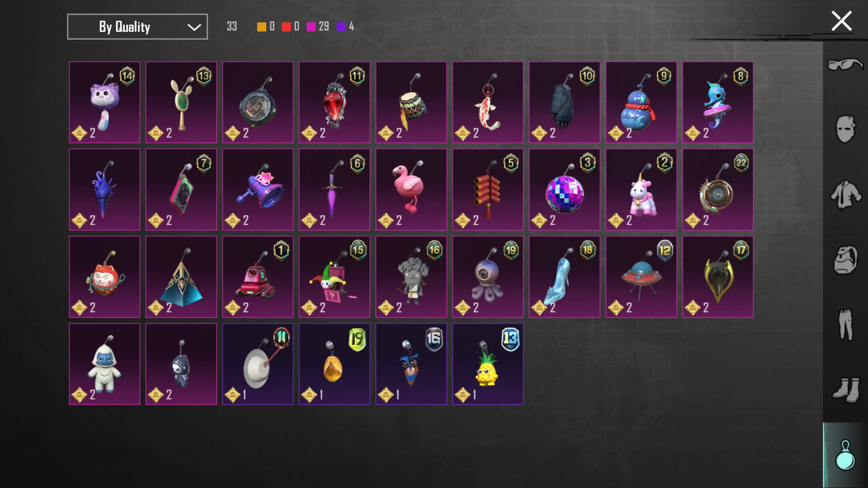Click the dropdown chevron arrow
Viewport: 868px width, 488px height.
click(194, 27)
